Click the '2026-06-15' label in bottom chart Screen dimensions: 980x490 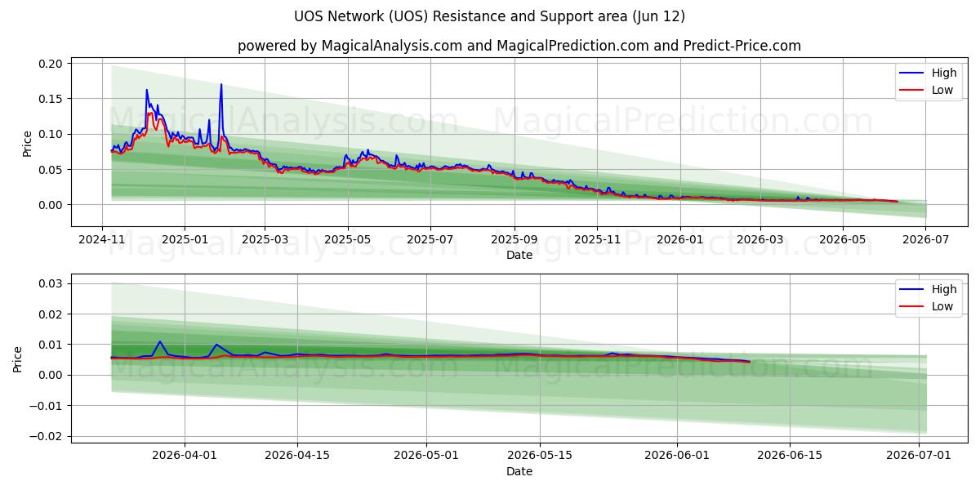click(x=791, y=457)
